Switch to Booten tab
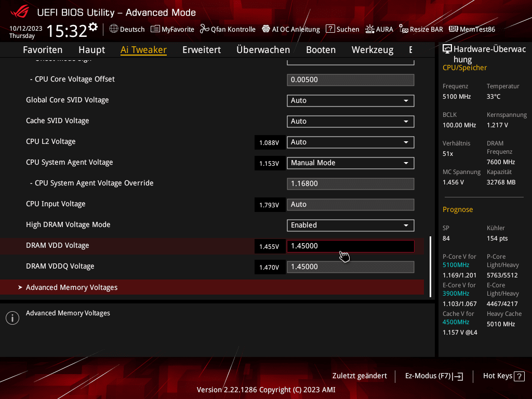 321,50
